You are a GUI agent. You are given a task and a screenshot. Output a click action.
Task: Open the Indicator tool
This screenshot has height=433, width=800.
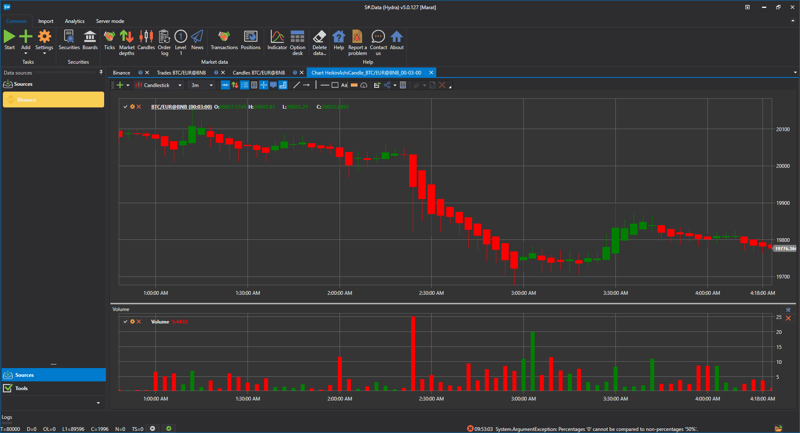pyautogui.click(x=277, y=39)
